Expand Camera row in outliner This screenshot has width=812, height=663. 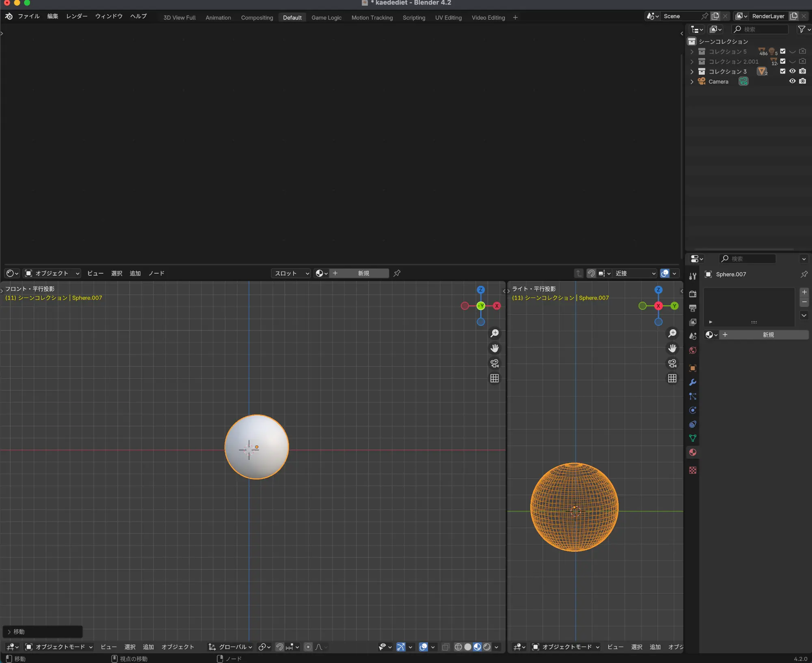[692, 82]
